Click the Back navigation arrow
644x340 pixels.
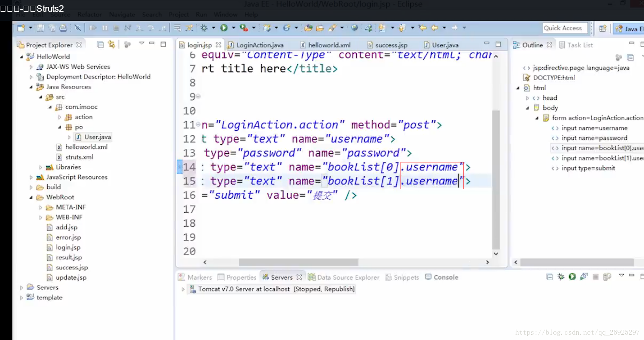point(435,28)
